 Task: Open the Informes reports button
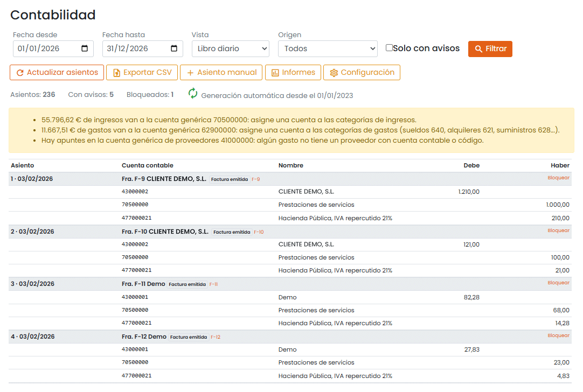click(293, 73)
